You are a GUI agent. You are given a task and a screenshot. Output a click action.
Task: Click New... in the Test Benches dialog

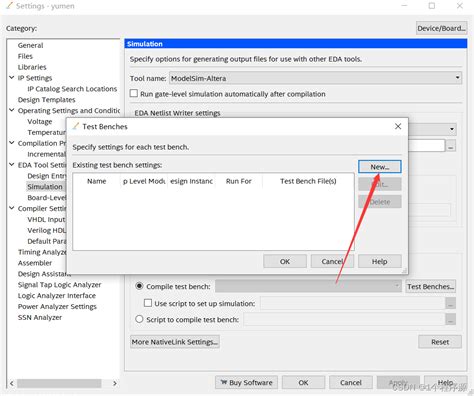tap(380, 167)
